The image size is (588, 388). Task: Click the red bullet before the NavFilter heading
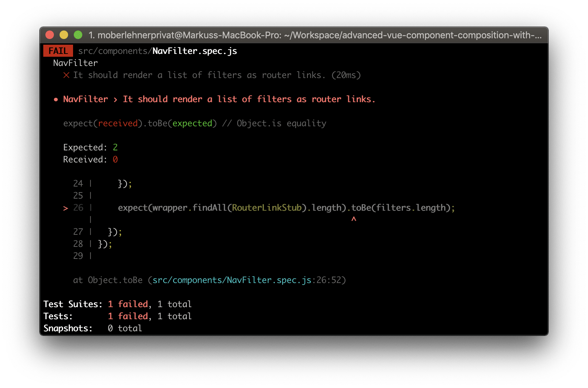pyautogui.click(x=56, y=100)
